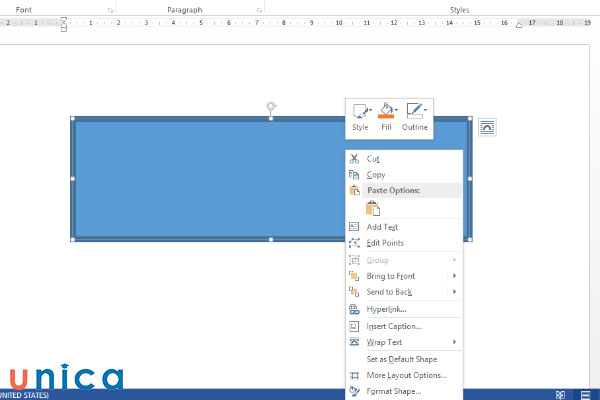
Task: Open Format Shape... from the context menu
Action: tap(394, 391)
